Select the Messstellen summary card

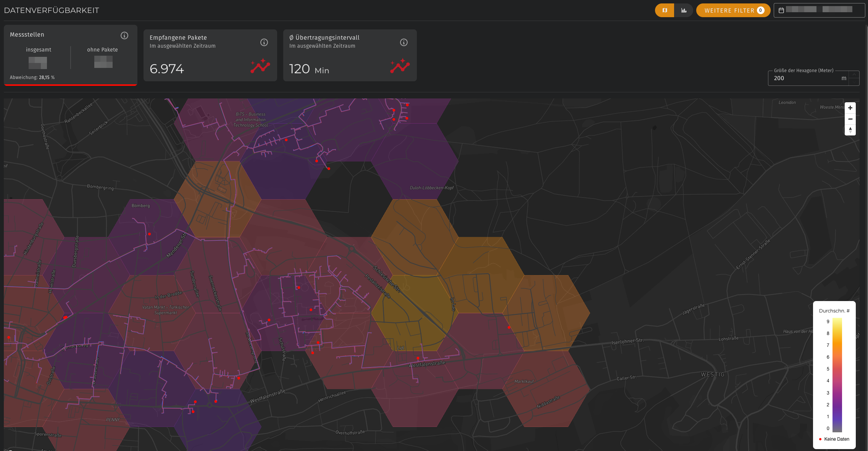[x=71, y=55]
